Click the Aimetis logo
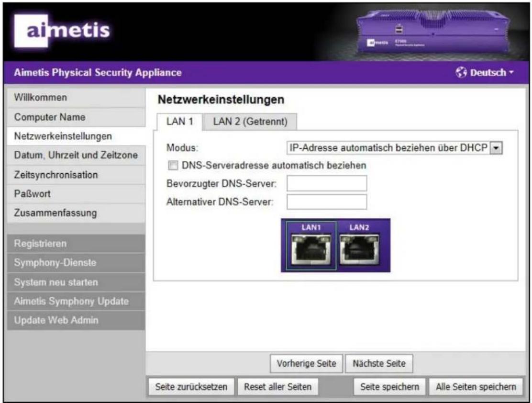Image resolution: width=532 pixels, height=403 pixels. point(62,31)
